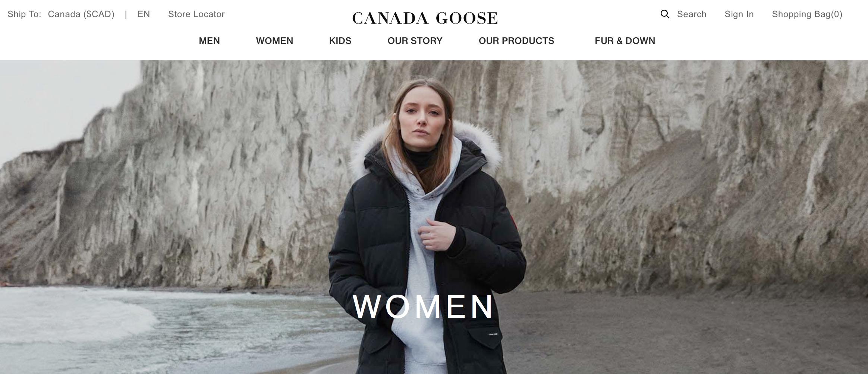Click the Search text field
The width and height of the screenshot is (868, 374).
click(x=692, y=14)
